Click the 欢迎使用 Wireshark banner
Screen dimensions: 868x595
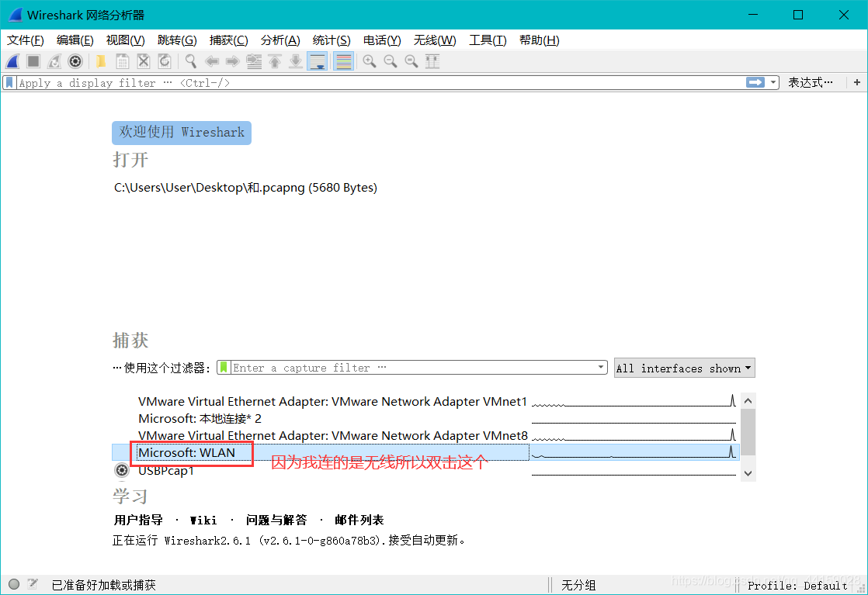coord(182,133)
